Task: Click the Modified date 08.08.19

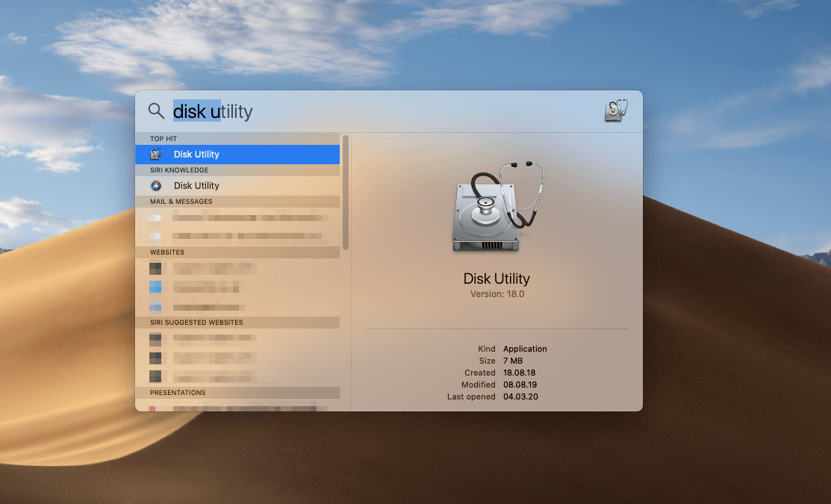Action: [520, 385]
